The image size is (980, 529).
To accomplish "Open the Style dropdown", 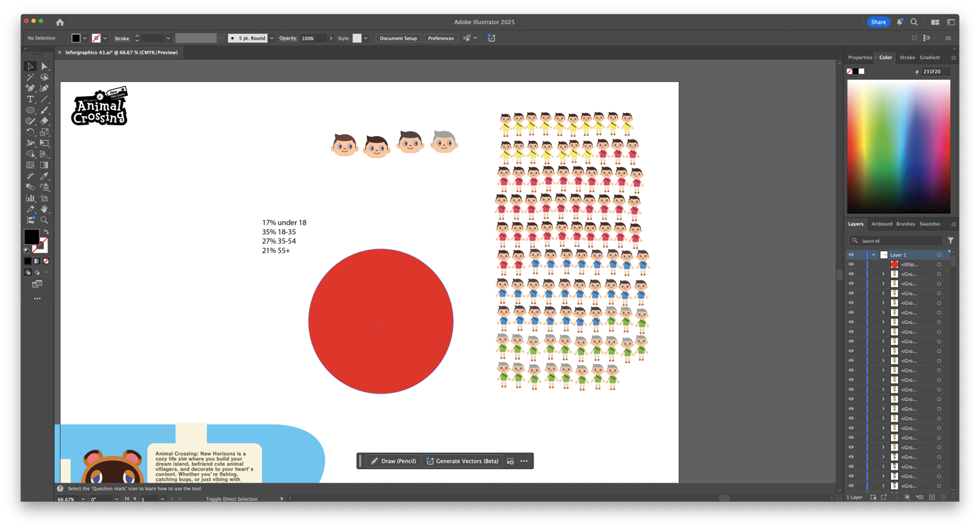I will pos(366,38).
